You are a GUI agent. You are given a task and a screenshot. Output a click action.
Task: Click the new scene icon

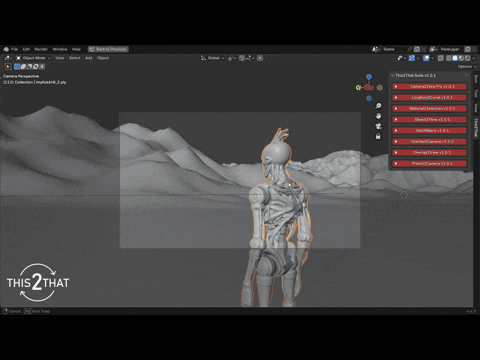tap(417, 49)
